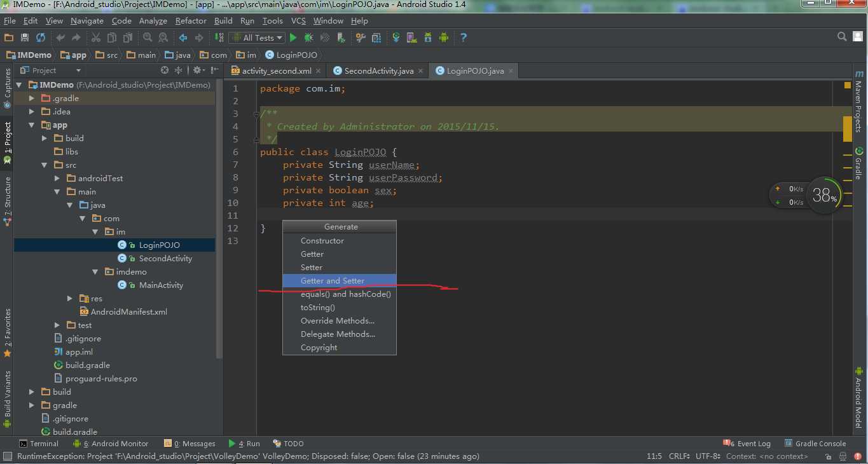The height and width of the screenshot is (464, 868).
Task: Open Project panel settings gear icon
Action: click(x=197, y=71)
